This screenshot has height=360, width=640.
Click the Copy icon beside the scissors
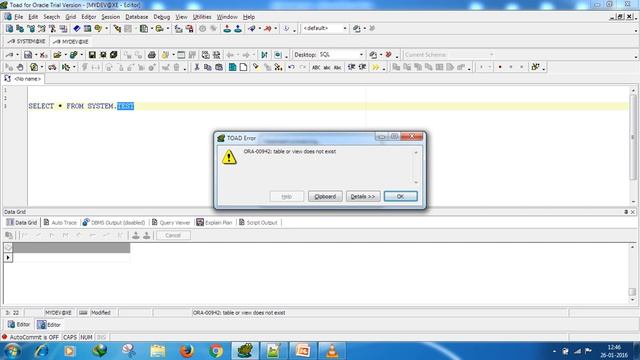click(208, 67)
